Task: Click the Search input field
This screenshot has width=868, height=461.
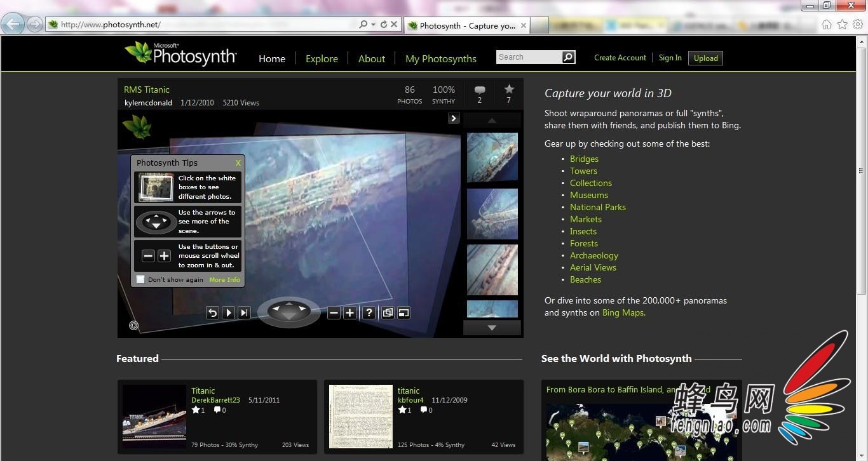Action: [x=529, y=57]
